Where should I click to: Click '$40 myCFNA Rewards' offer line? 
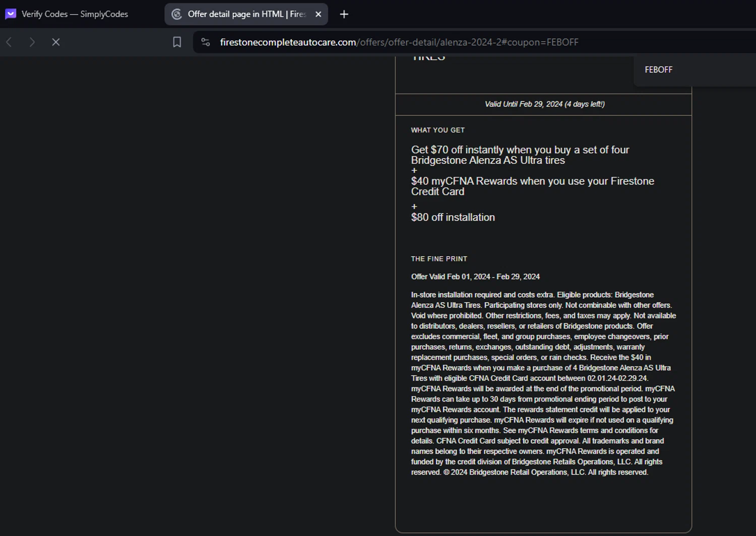click(533, 186)
